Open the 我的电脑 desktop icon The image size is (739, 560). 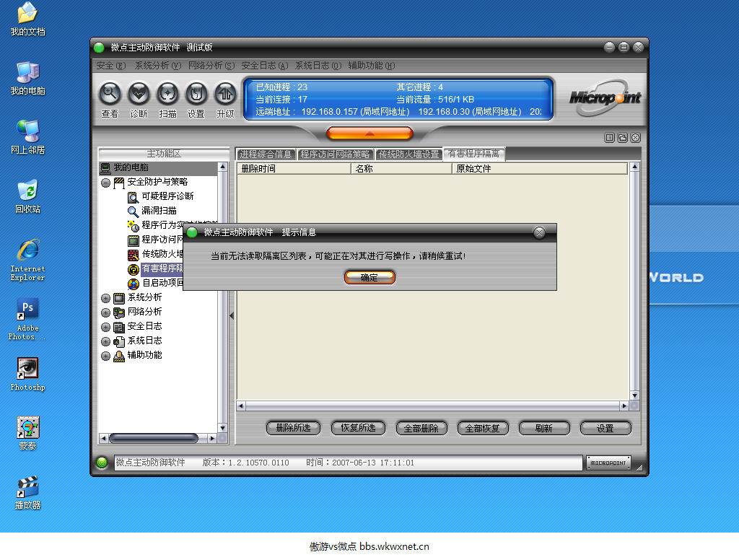tap(28, 79)
